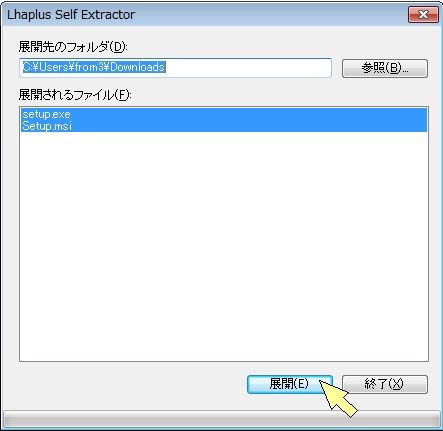Image resolution: width=443 pixels, height=431 pixels.
Task: Click the Lhaplus Self Extractor title text
Action: [x=71, y=15]
